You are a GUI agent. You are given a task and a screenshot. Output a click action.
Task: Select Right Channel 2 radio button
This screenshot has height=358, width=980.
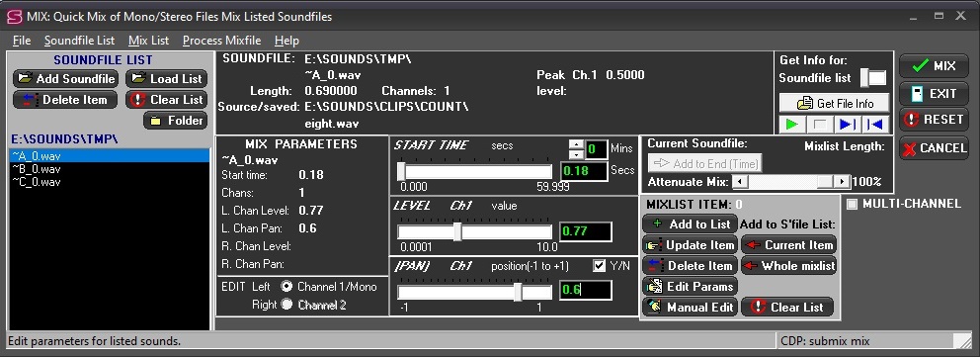[286, 305]
